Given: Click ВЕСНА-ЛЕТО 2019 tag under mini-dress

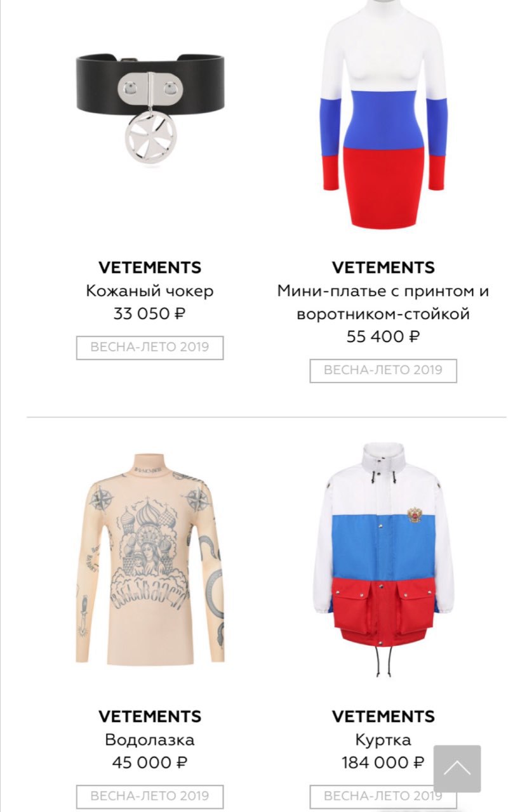Looking at the screenshot, I should [383, 370].
